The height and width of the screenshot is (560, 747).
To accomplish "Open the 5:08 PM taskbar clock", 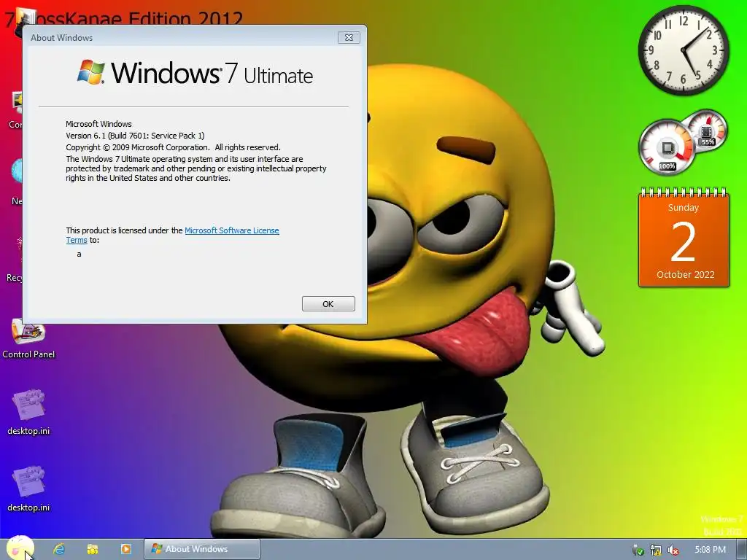I will pyautogui.click(x=711, y=550).
